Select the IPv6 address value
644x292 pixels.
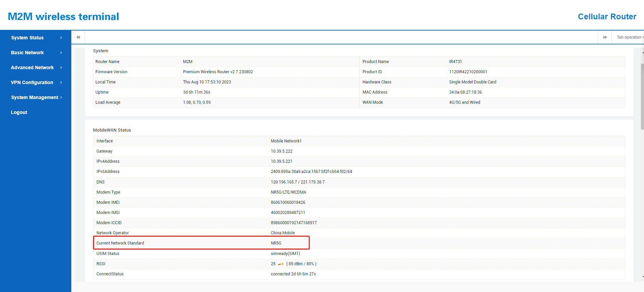[x=311, y=172]
